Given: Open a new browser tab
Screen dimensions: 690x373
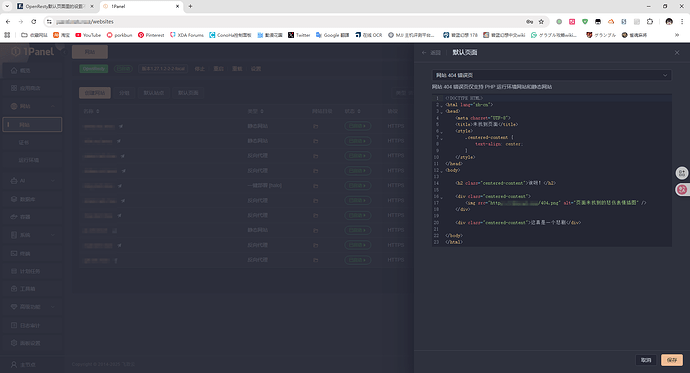Looking at the screenshot, I should coord(190,6).
